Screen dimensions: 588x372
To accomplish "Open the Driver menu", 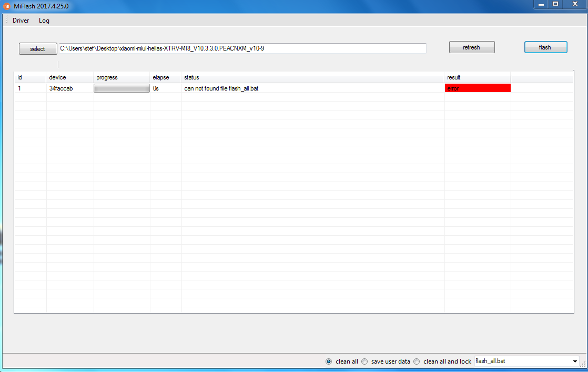I will click(x=21, y=21).
